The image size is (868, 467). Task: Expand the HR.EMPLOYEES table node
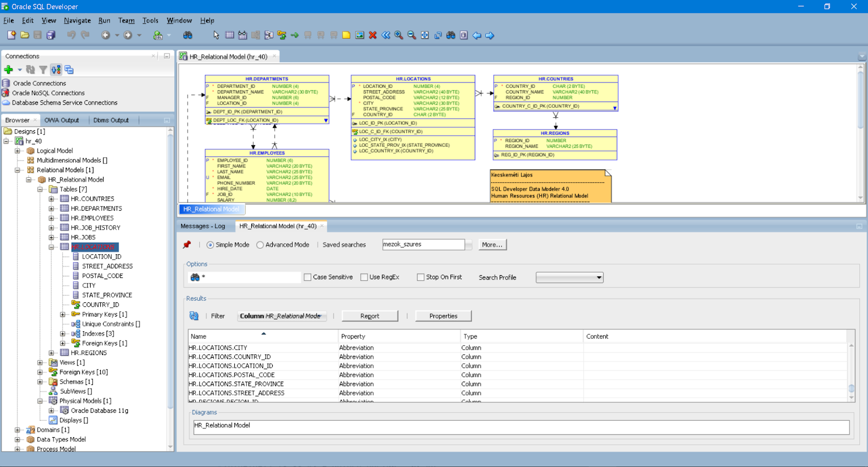coord(51,218)
